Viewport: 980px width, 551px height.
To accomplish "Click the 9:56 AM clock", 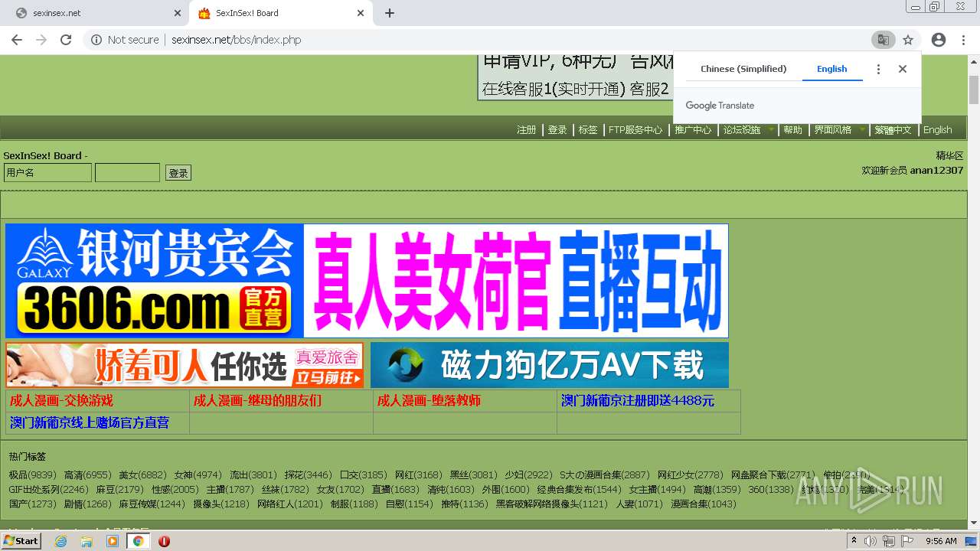I will click(x=941, y=541).
